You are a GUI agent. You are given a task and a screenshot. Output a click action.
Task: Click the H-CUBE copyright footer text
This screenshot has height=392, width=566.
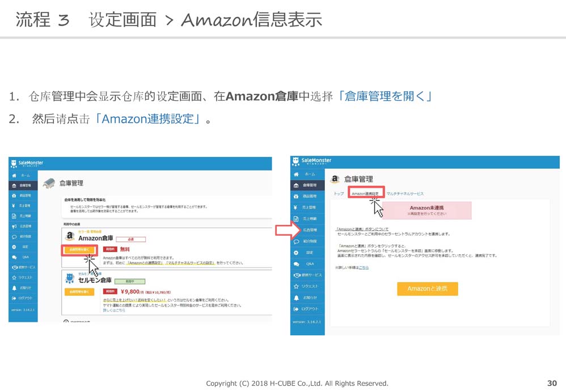pos(297,384)
